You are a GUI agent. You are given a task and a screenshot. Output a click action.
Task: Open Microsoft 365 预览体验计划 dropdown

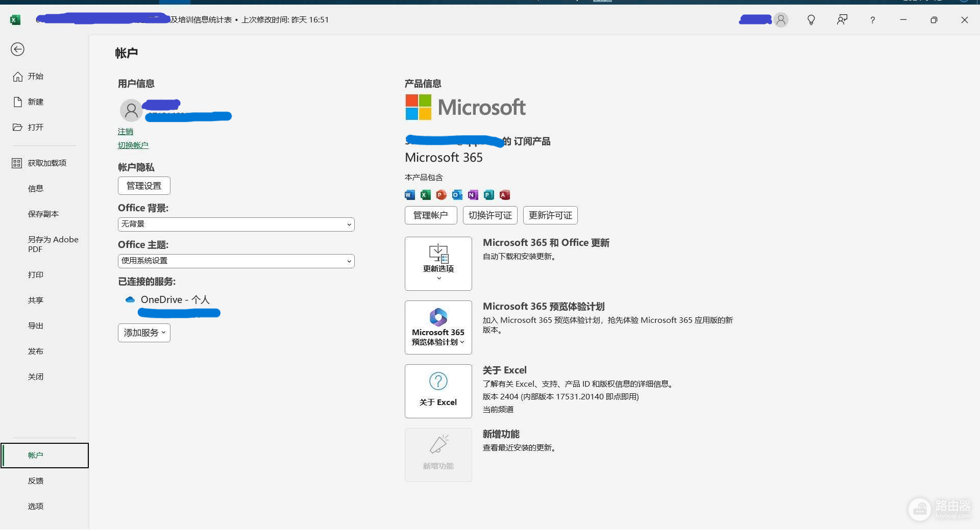[438, 327]
